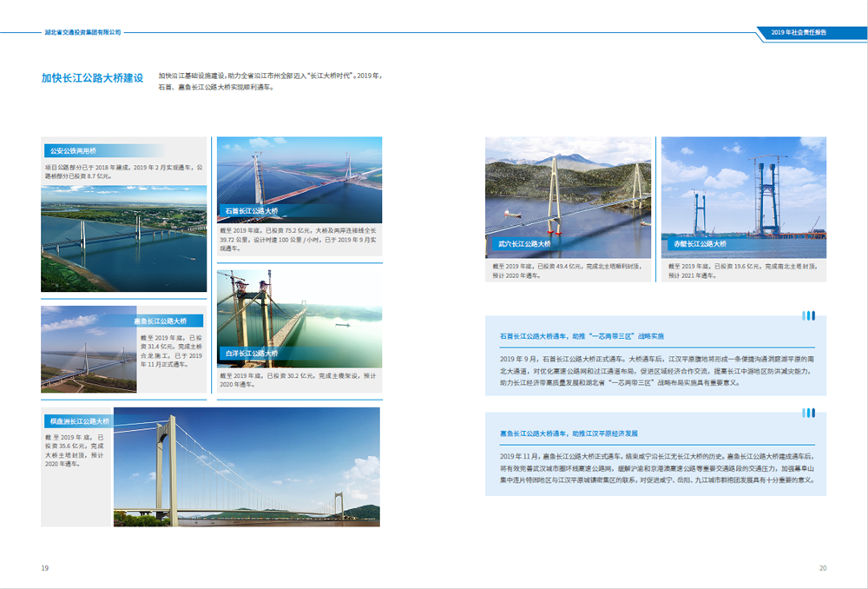868x589 pixels.
Task: Click page number 20
Action: (822, 568)
